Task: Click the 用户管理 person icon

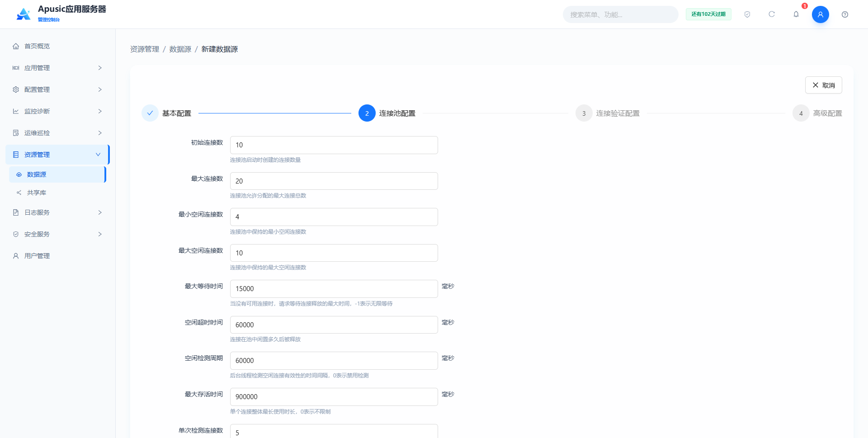Action: (16, 256)
